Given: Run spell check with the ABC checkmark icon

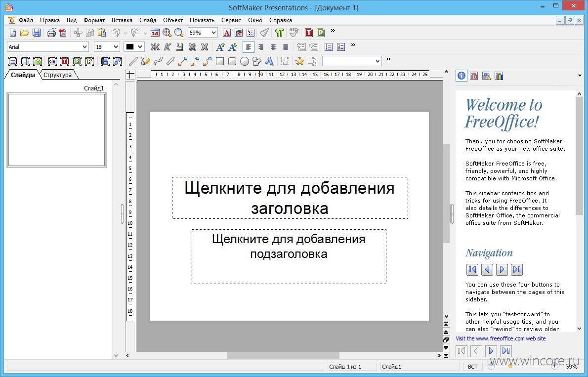Looking at the screenshot, I should coord(294,33).
